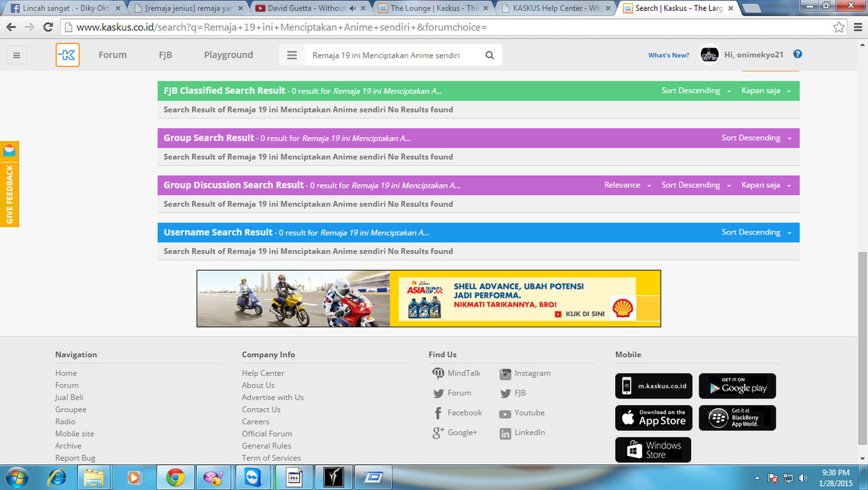This screenshot has width=868, height=490.
Task: Open the Twitter Forum link
Action: (452, 393)
